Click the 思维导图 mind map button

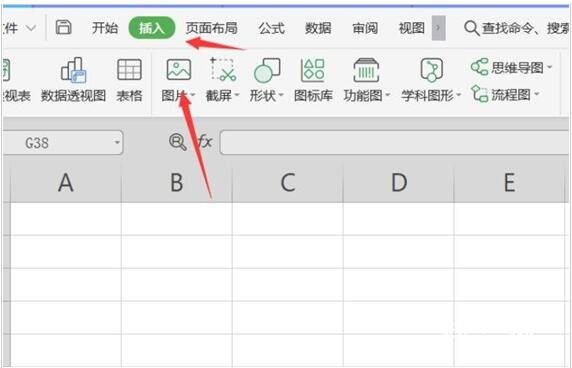pyautogui.click(x=507, y=67)
